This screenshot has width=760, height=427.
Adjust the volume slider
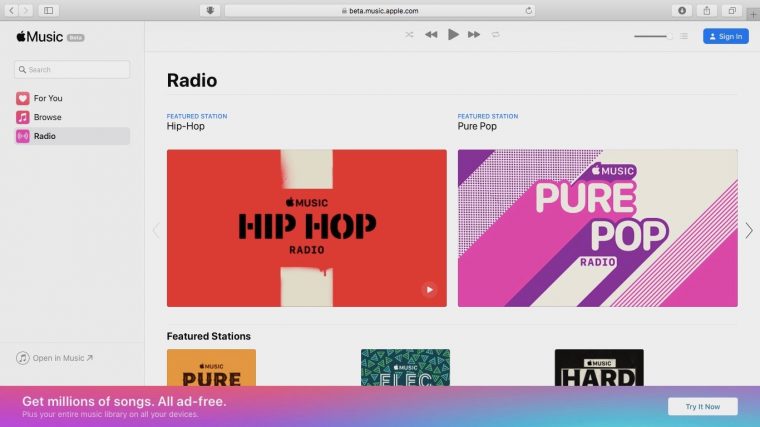pos(652,36)
